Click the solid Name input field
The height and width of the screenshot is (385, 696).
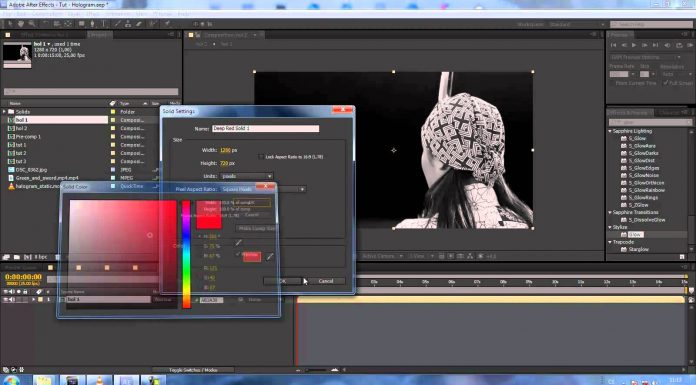coord(265,128)
